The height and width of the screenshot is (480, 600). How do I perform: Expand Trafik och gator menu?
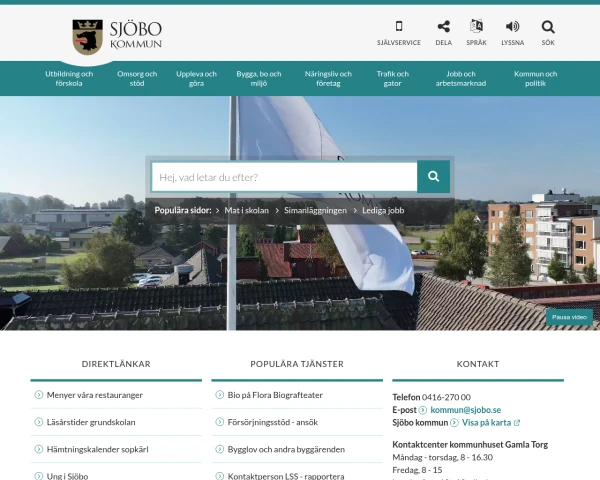point(392,78)
